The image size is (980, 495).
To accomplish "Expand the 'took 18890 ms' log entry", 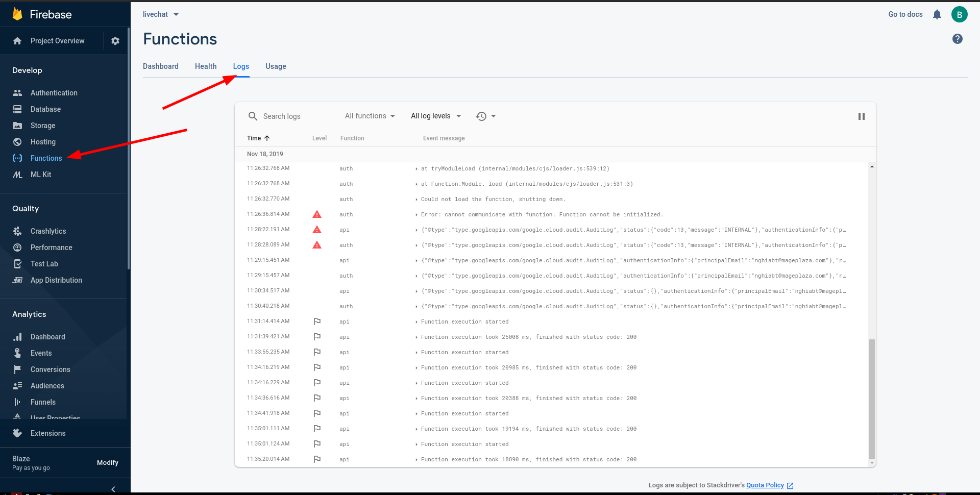I will (x=416, y=460).
